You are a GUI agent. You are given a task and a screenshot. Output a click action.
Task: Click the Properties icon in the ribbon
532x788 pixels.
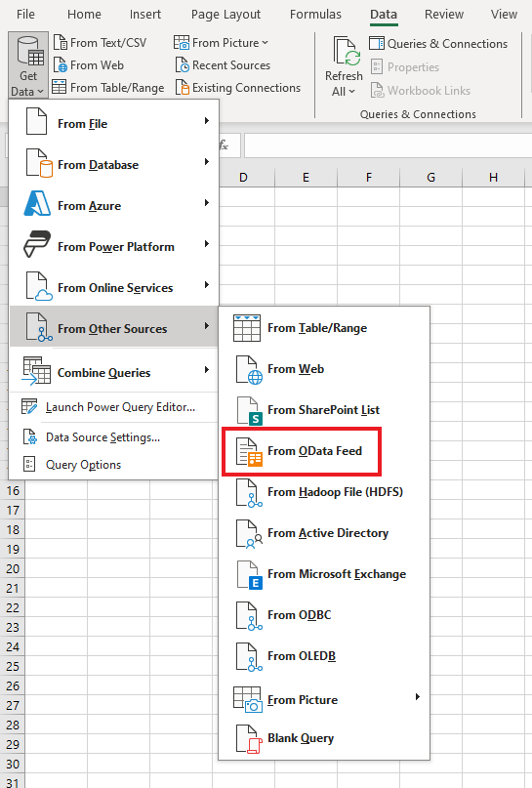pos(376,66)
